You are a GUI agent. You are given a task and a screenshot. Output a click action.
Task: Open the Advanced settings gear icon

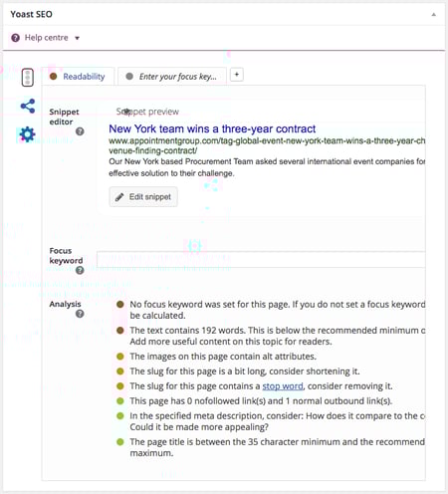click(27, 134)
